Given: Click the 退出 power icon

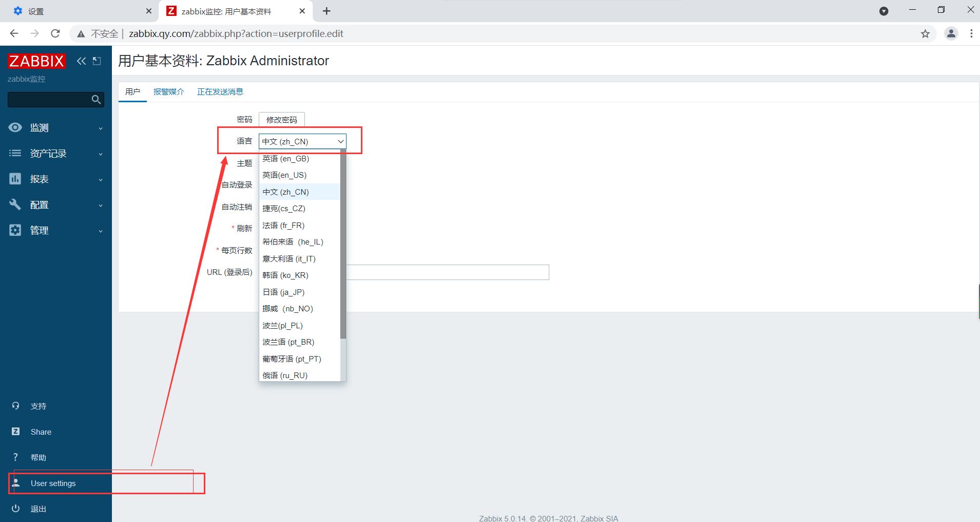Looking at the screenshot, I should click(x=16, y=509).
